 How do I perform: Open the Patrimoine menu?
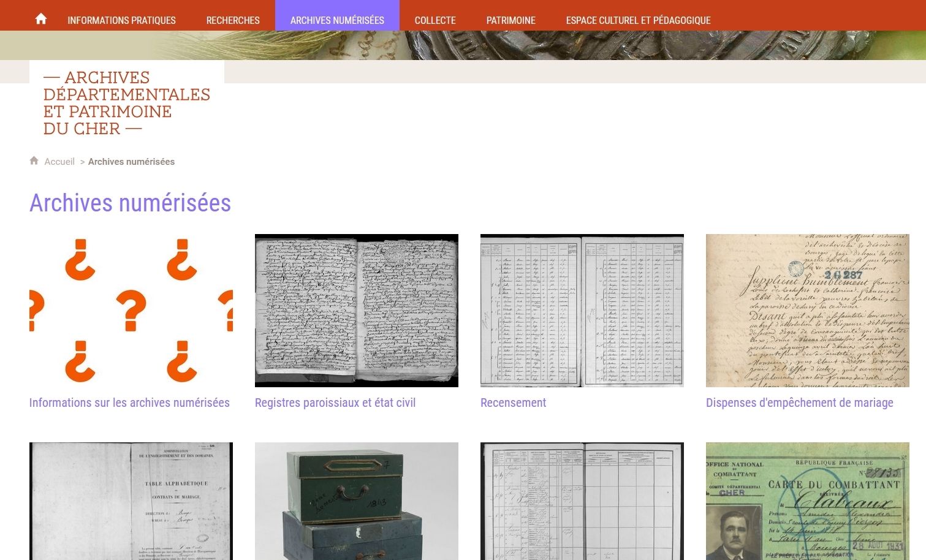point(510,20)
